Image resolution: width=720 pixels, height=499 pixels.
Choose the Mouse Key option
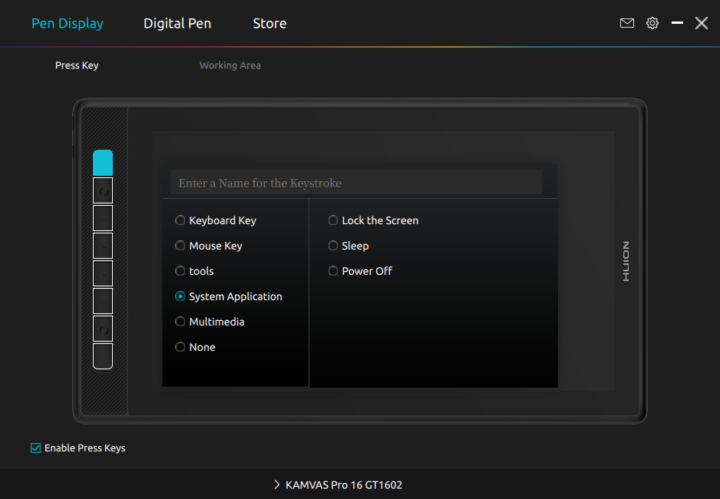(x=208, y=246)
